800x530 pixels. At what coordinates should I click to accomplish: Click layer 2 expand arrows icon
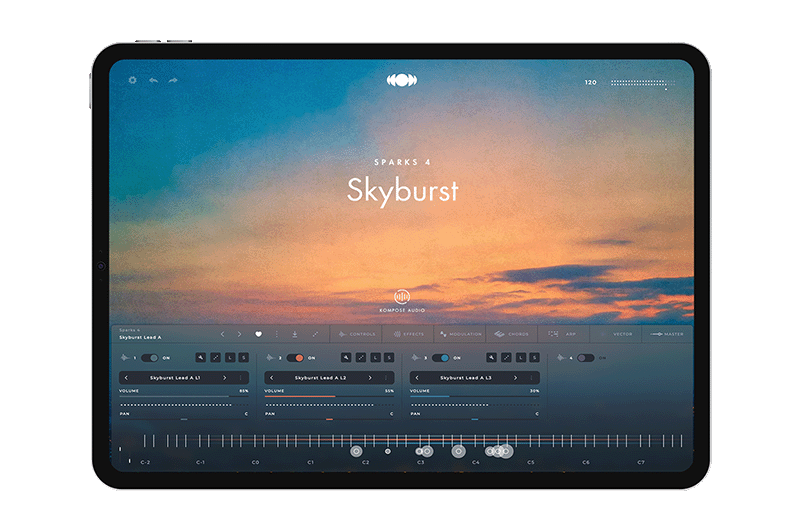tap(361, 358)
